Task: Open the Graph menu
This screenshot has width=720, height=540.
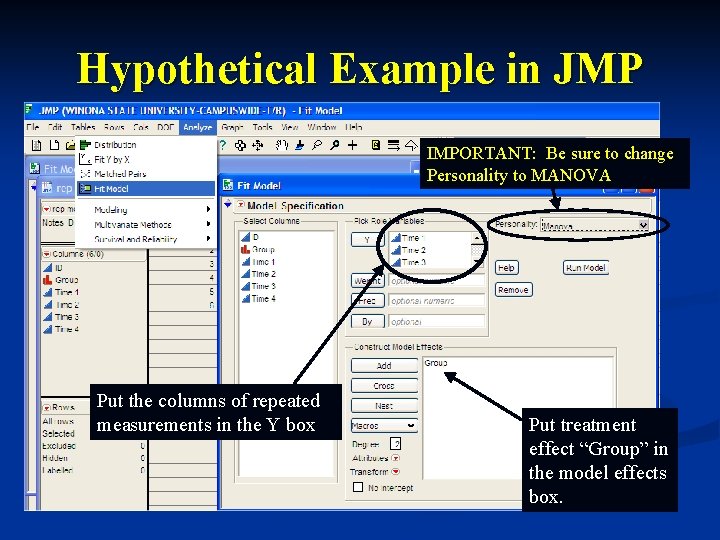Action: 232,127
